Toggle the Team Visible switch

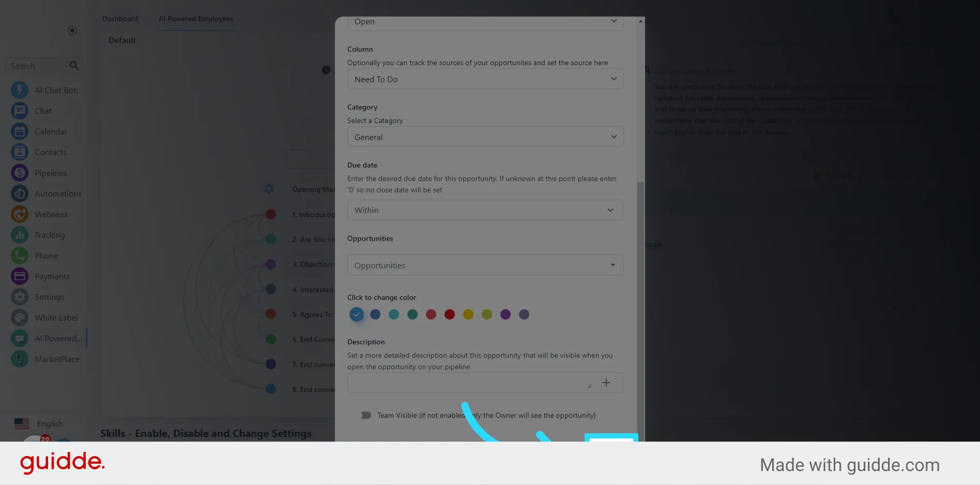click(366, 415)
